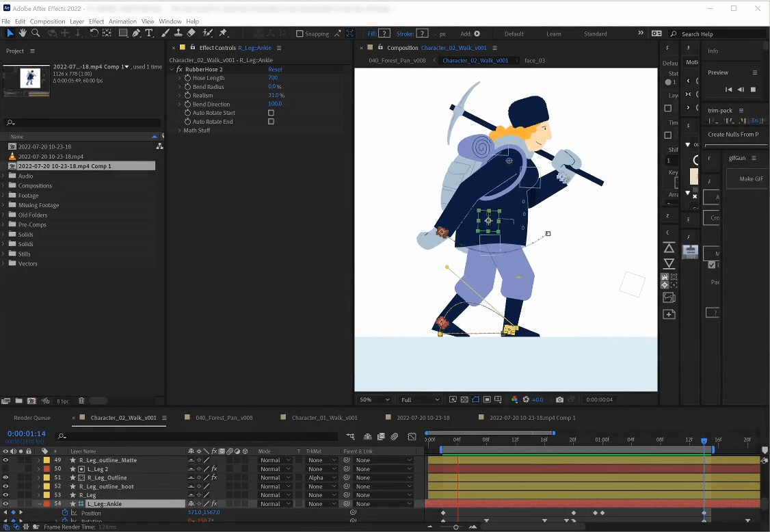Screen dimensions: 770x532
Task: Open the Render Queue tab
Action: tap(32, 418)
